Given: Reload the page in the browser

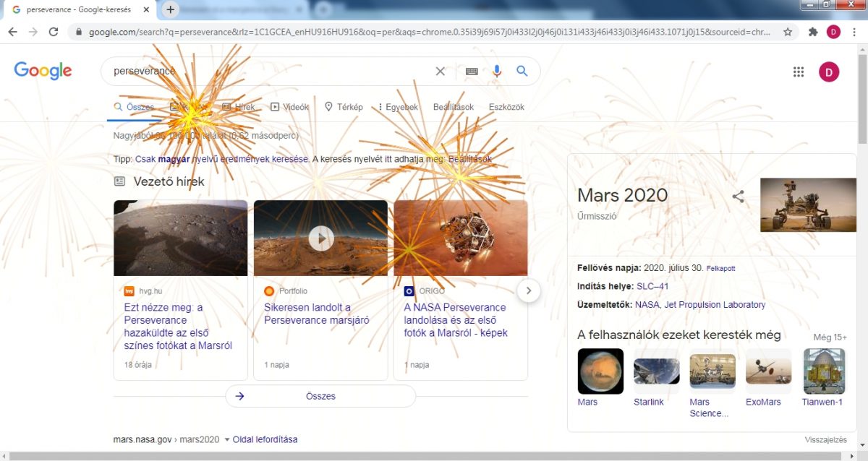Looking at the screenshot, I should click(53, 32).
